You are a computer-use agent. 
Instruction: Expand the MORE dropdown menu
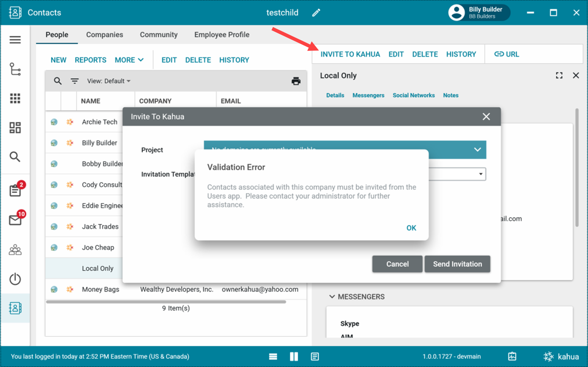coord(129,60)
